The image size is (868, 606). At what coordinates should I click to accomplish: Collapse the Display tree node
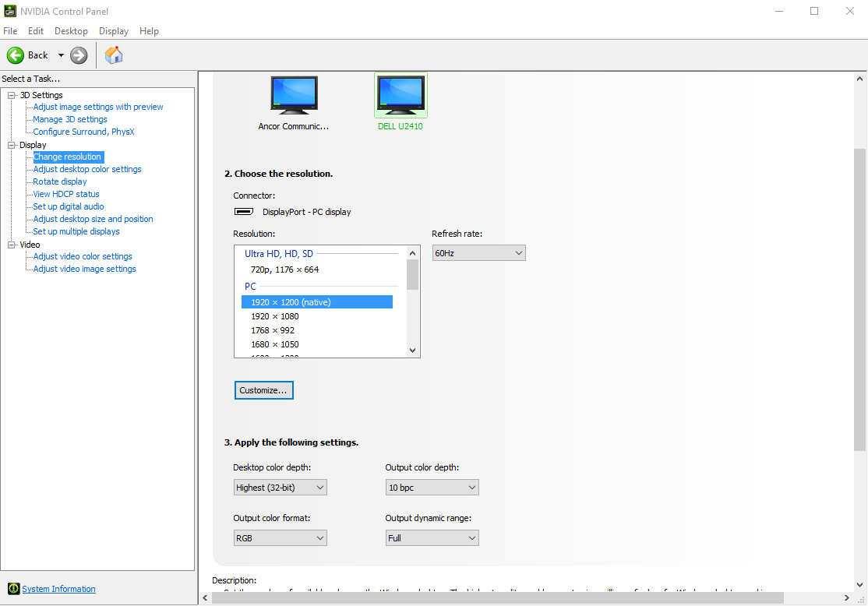click(11, 145)
